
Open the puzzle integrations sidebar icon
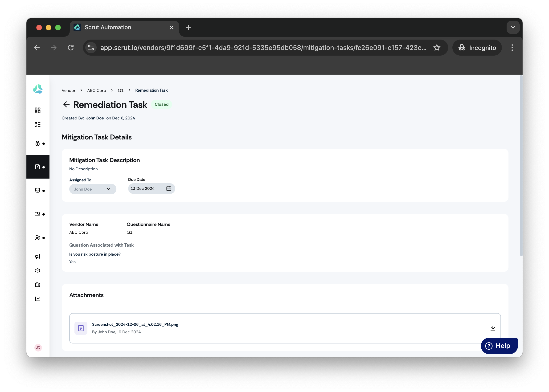pyautogui.click(x=37, y=285)
